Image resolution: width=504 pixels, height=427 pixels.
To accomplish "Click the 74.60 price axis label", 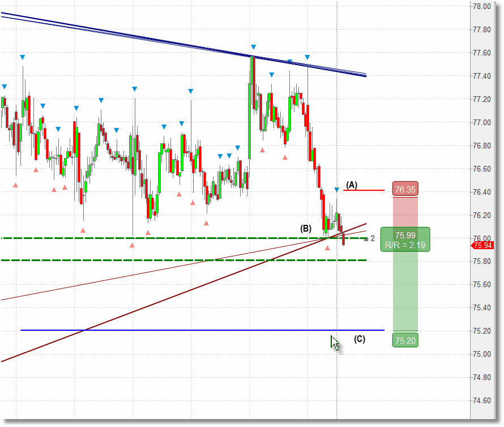I will tap(482, 400).
